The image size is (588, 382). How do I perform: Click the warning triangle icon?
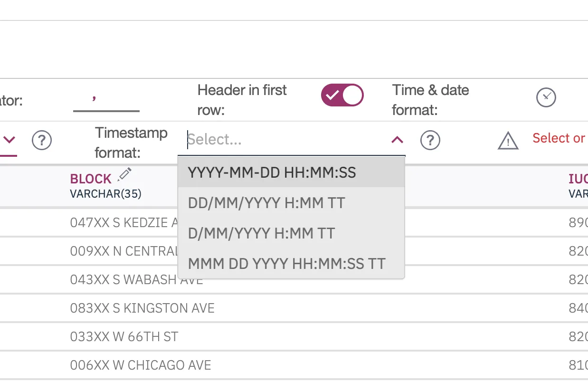tap(508, 141)
